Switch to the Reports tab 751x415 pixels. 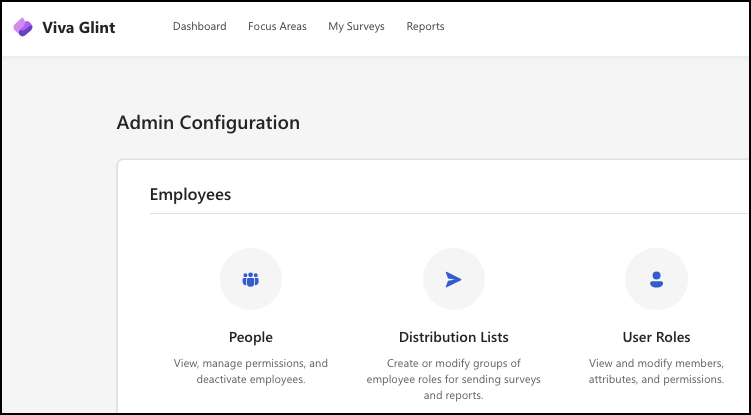425,27
